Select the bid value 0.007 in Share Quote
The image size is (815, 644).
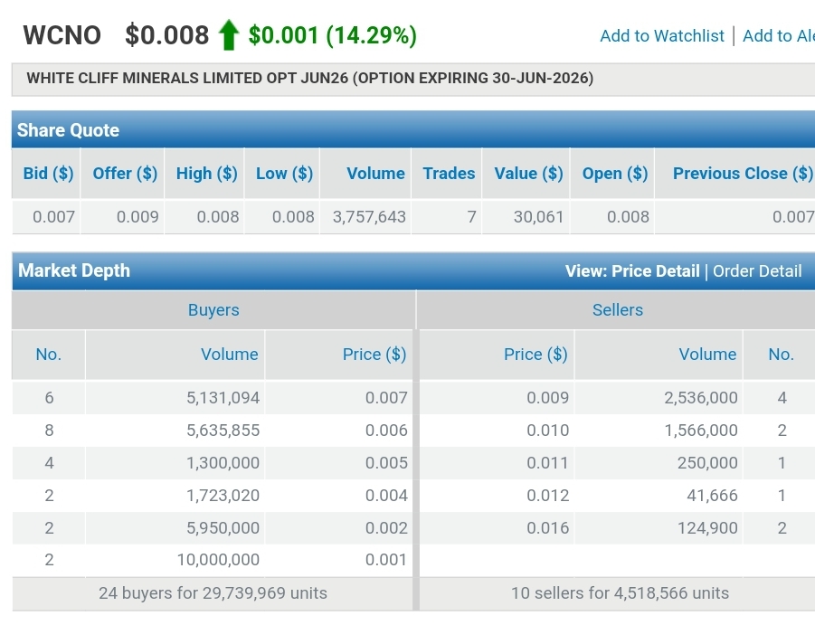coord(53,217)
